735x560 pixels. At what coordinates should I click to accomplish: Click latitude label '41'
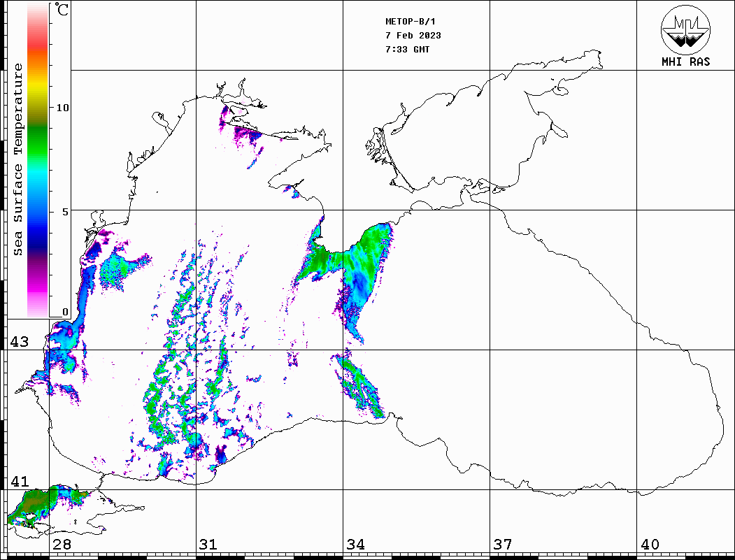pos(20,481)
